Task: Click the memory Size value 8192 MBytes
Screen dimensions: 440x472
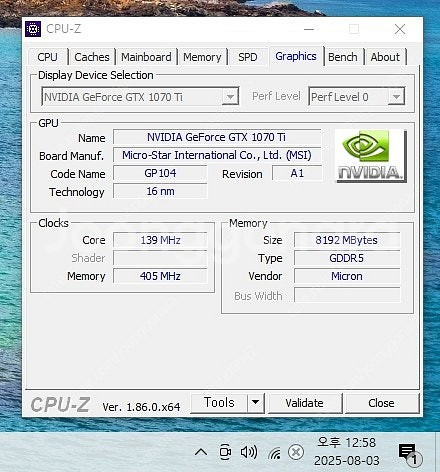Action: (x=347, y=240)
